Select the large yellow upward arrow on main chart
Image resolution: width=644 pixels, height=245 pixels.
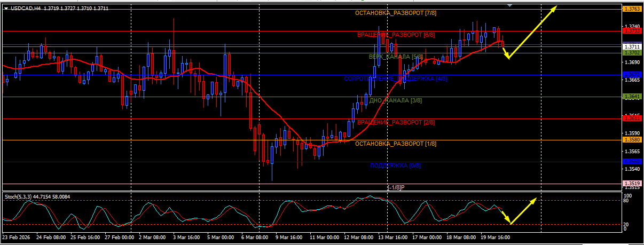tap(532, 31)
